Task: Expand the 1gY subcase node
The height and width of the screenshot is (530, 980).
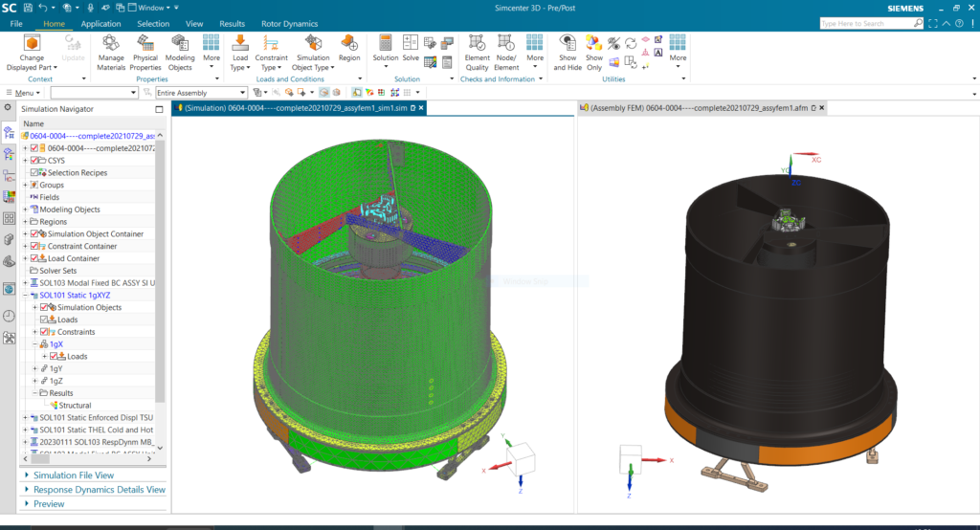Action: point(34,368)
